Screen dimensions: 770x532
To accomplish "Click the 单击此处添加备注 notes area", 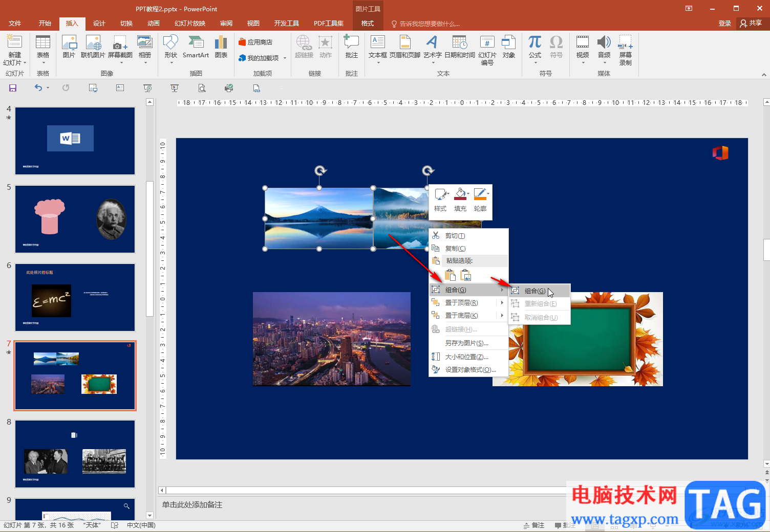I will [x=192, y=505].
